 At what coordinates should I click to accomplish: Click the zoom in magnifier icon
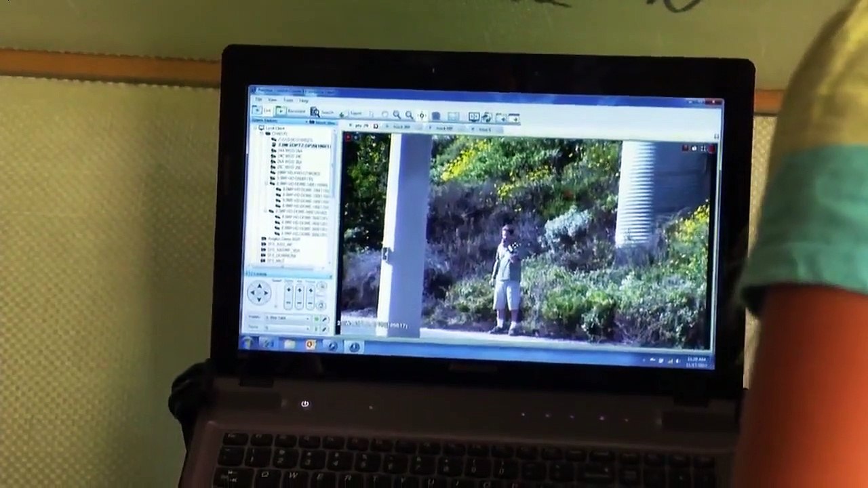(x=397, y=115)
